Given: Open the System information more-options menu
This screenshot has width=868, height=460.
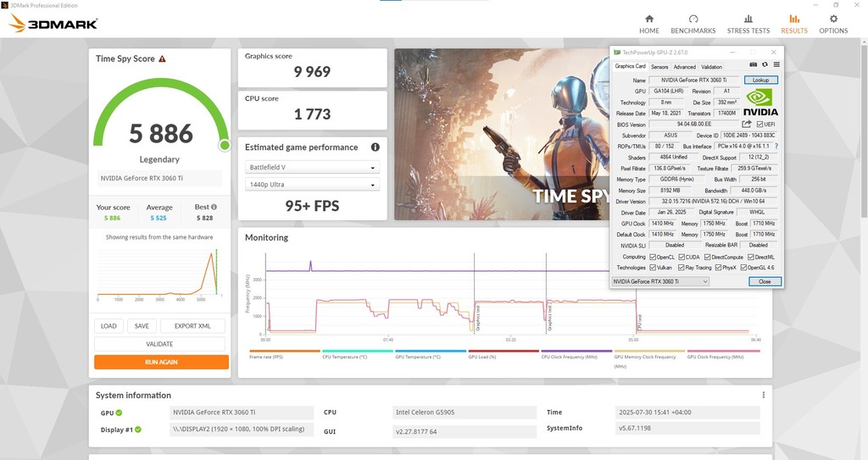Looking at the screenshot, I should [764, 395].
